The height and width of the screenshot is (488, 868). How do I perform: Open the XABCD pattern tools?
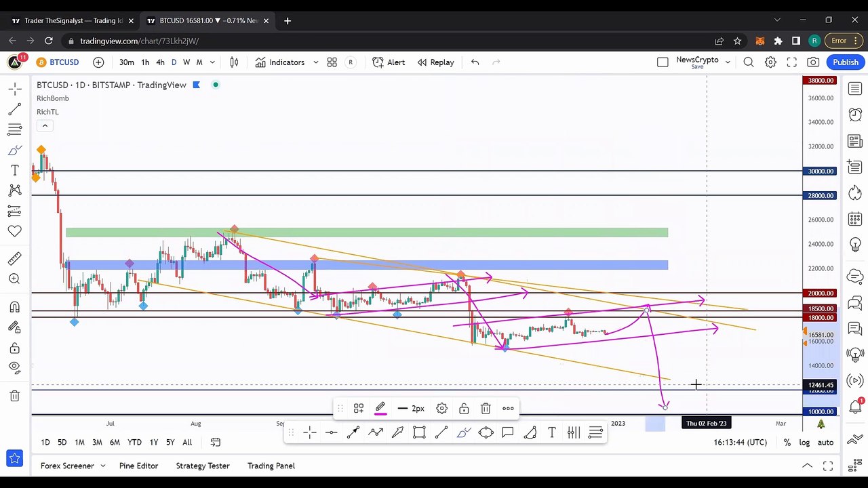[14, 190]
